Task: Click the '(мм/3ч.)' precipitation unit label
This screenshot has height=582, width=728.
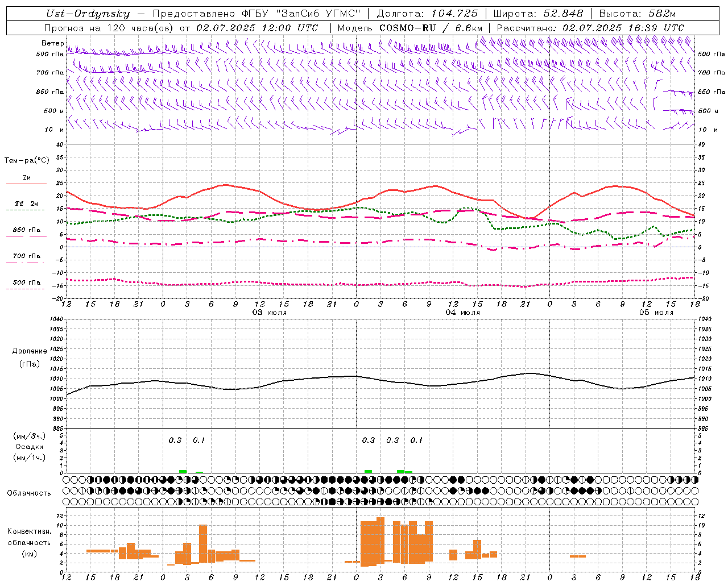Action: pyautogui.click(x=30, y=436)
